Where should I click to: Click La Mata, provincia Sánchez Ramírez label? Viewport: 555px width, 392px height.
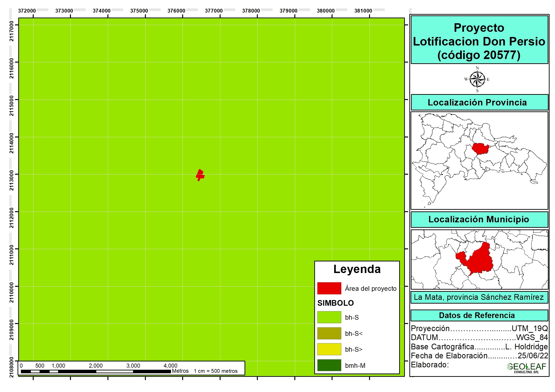click(x=479, y=297)
